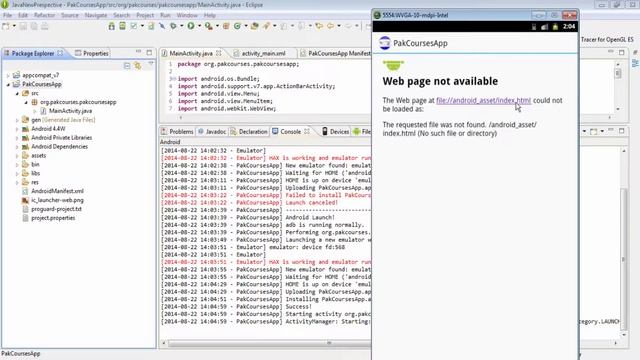Click the file://android_asset/index.html link
640x360 pixels.
pyautogui.click(x=483, y=100)
